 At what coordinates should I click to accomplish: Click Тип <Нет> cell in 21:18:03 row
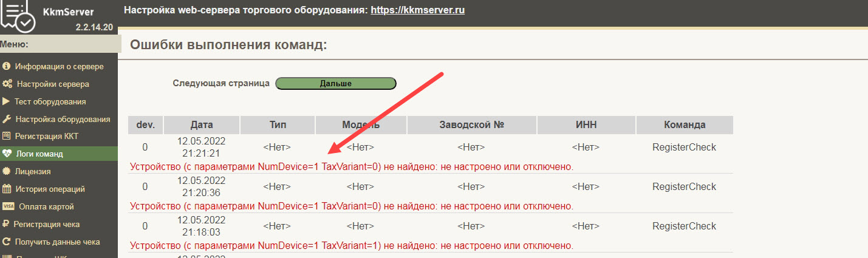pyautogui.click(x=277, y=226)
